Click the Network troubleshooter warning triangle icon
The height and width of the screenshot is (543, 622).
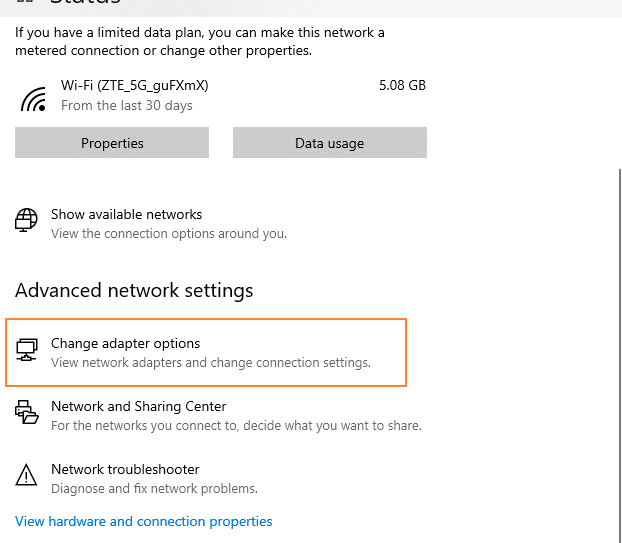(x=26, y=475)
